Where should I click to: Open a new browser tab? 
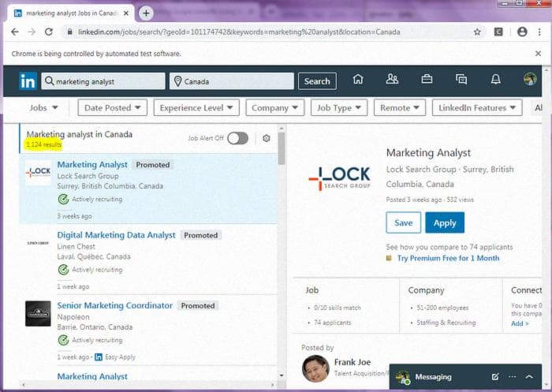(x=146, y=13)
